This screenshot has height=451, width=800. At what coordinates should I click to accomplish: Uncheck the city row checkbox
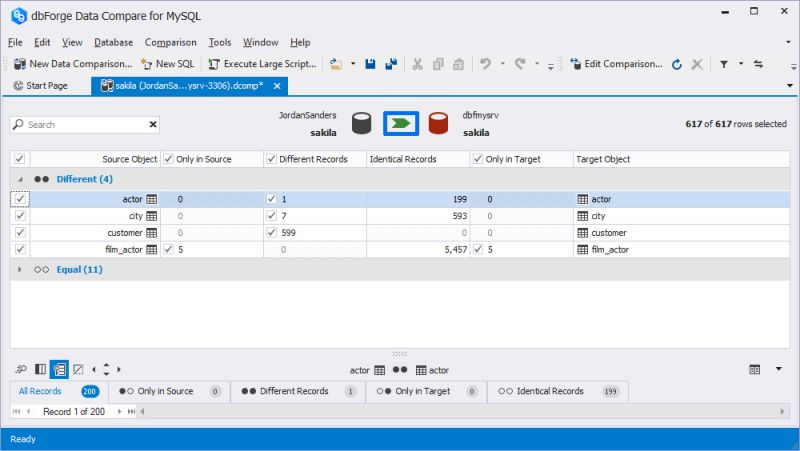click(20, 216)
